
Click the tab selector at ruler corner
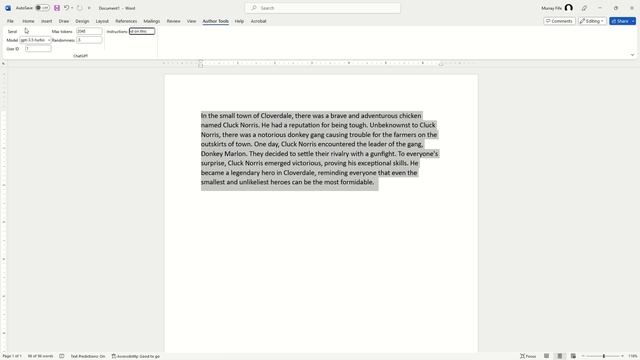point(4,63)
